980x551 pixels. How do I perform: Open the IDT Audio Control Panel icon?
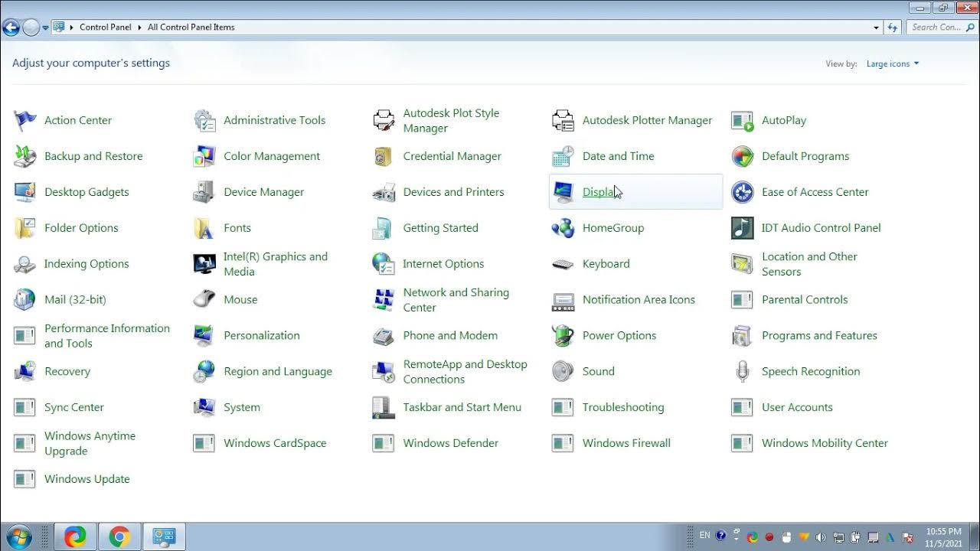coord(742,228)
